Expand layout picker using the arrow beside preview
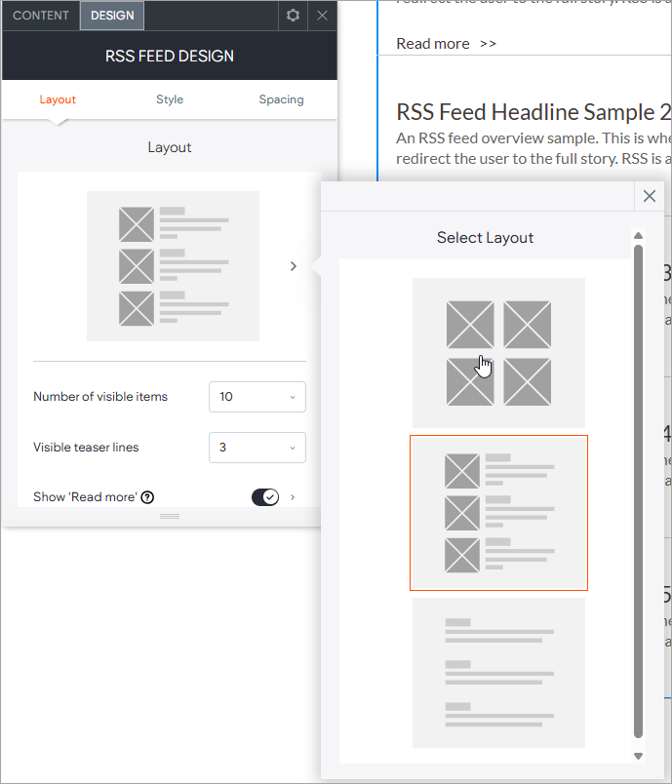 click(294, 266)
